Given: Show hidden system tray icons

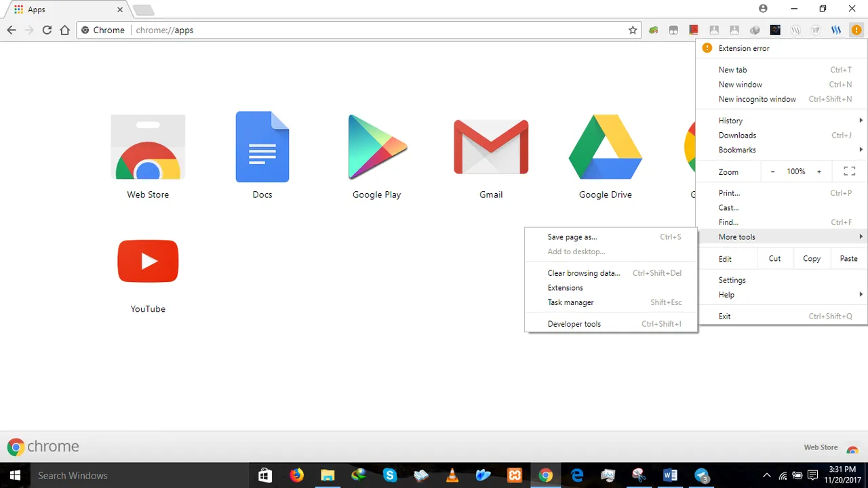Looking at the screenshot, I should tap(767, 475).
